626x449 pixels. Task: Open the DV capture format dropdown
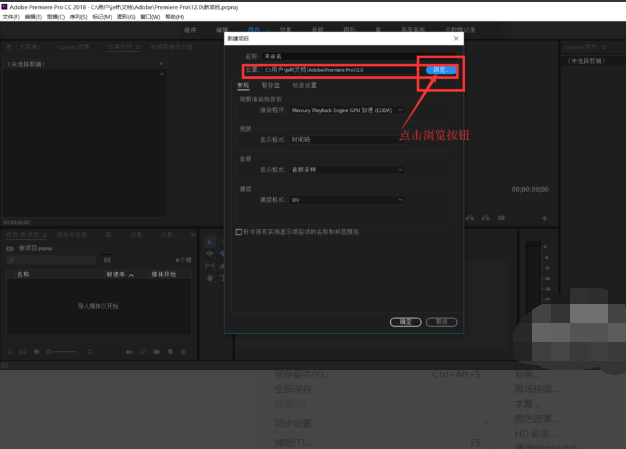(x=347, y=200)
